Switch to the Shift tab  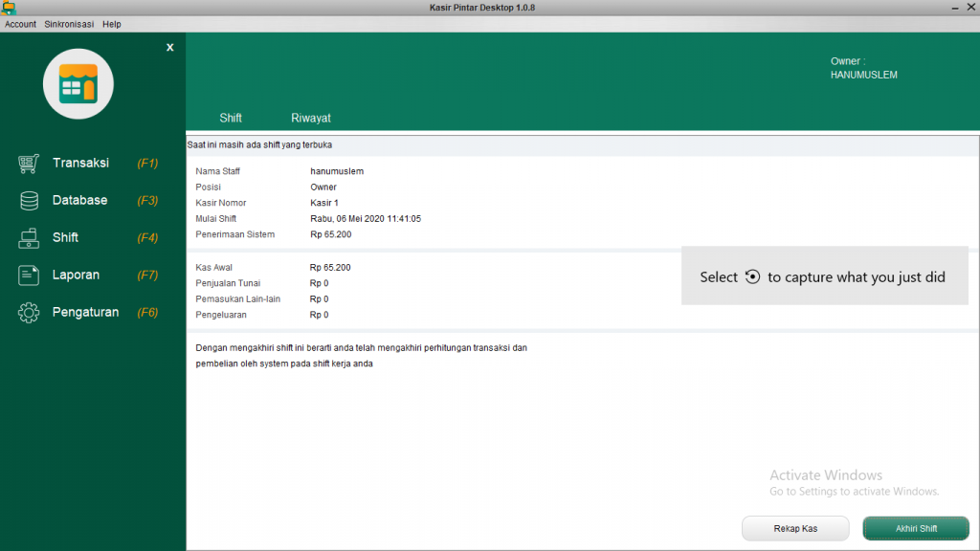pos(231,118)
